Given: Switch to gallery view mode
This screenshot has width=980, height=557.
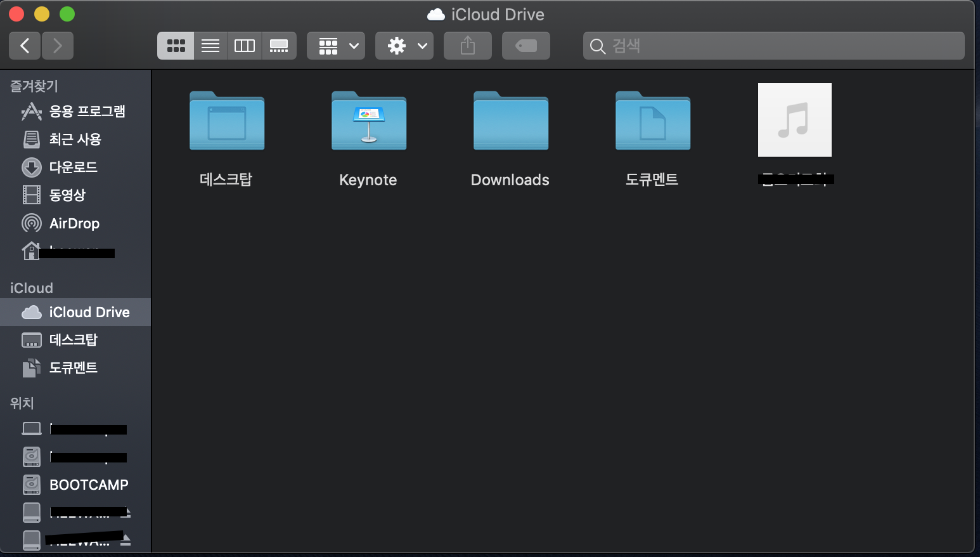Looking at the screenshot, I should 279,46.
